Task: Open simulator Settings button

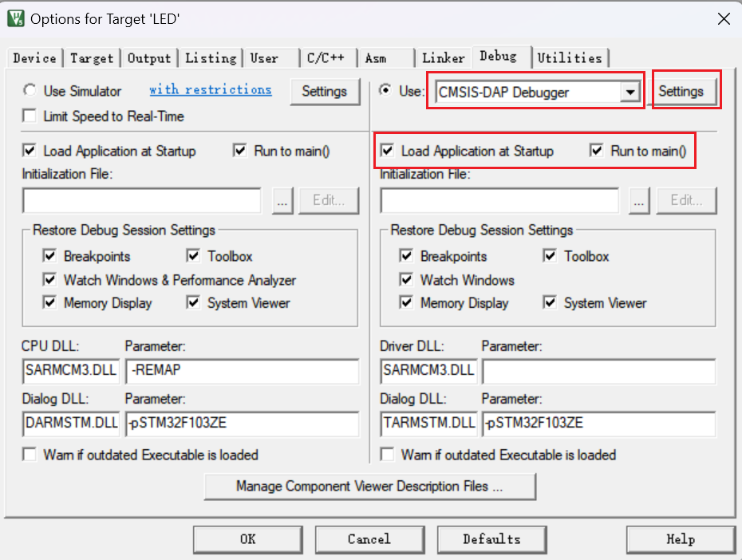Action: point(324,91)
